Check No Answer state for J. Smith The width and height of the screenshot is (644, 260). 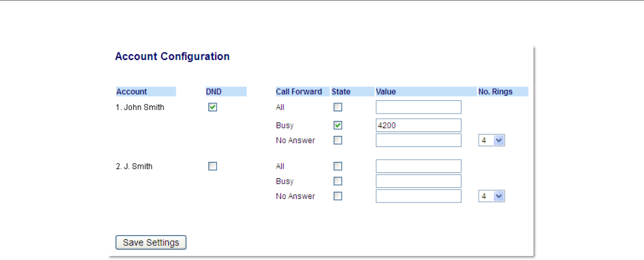[x=338, y=196]
